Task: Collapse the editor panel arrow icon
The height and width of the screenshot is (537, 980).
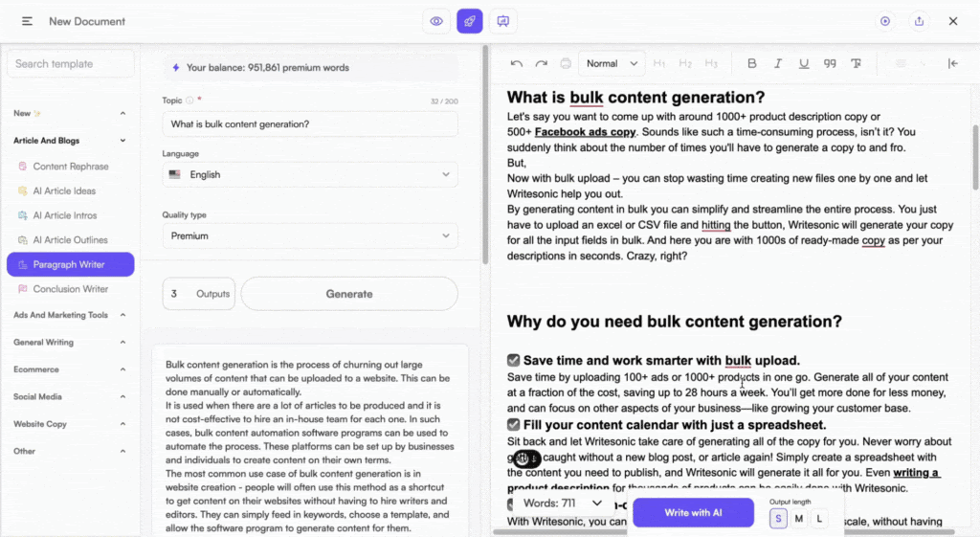Action: point(952,64)
